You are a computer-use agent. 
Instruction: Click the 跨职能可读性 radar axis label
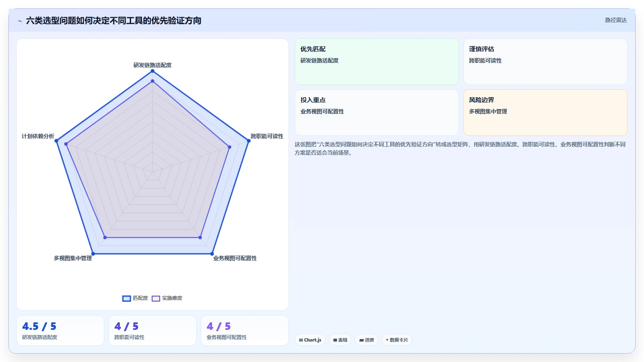pyautogui.click(x=267, y=136)
